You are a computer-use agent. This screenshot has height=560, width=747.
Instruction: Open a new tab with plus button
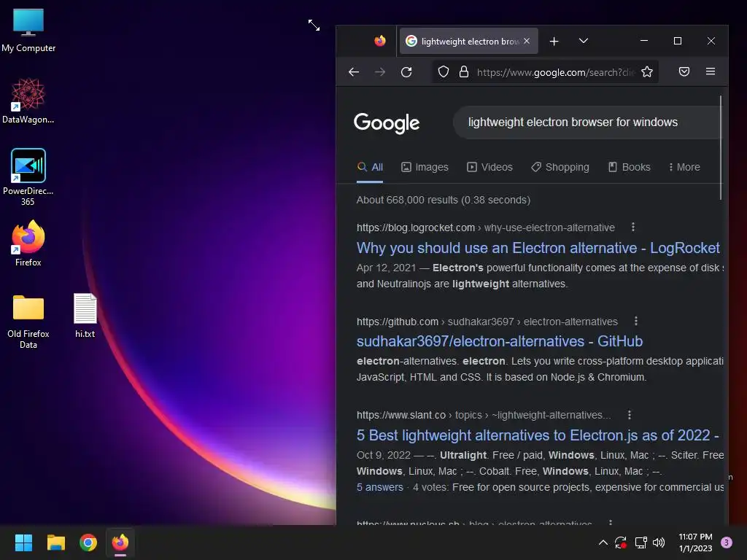[554, 42]
